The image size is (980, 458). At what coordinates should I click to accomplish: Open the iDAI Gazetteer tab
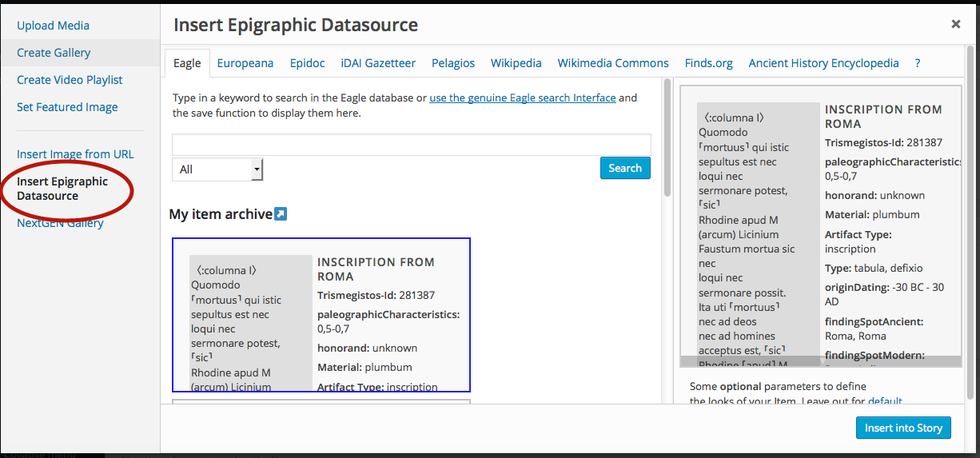point(378,63)
